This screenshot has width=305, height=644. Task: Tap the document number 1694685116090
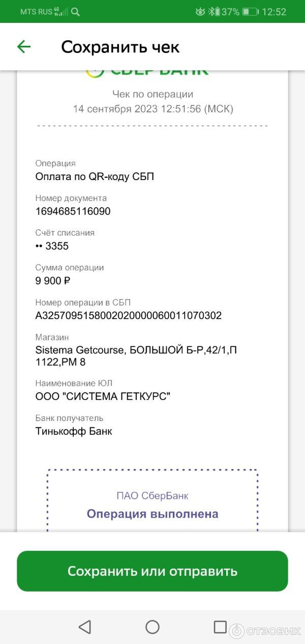73,211
